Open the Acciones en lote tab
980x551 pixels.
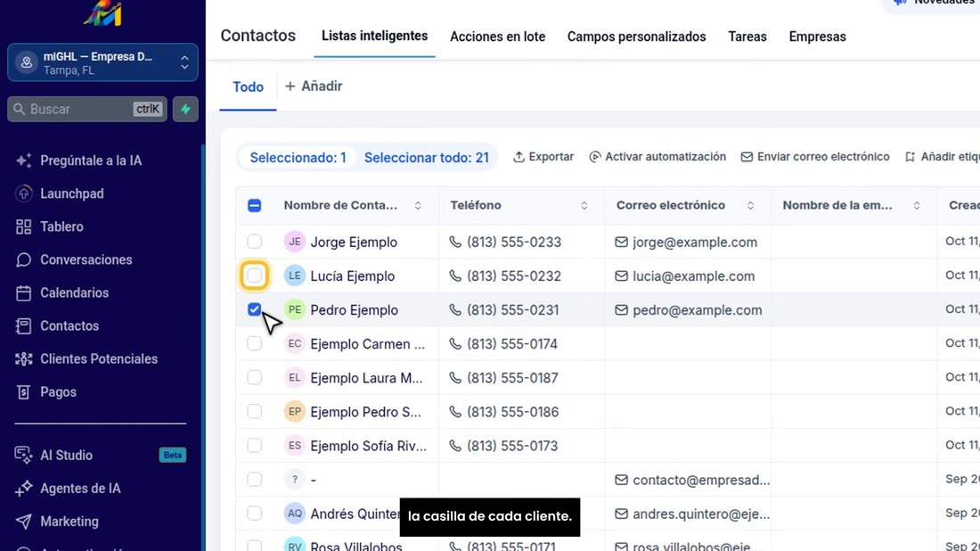[497, 37]
